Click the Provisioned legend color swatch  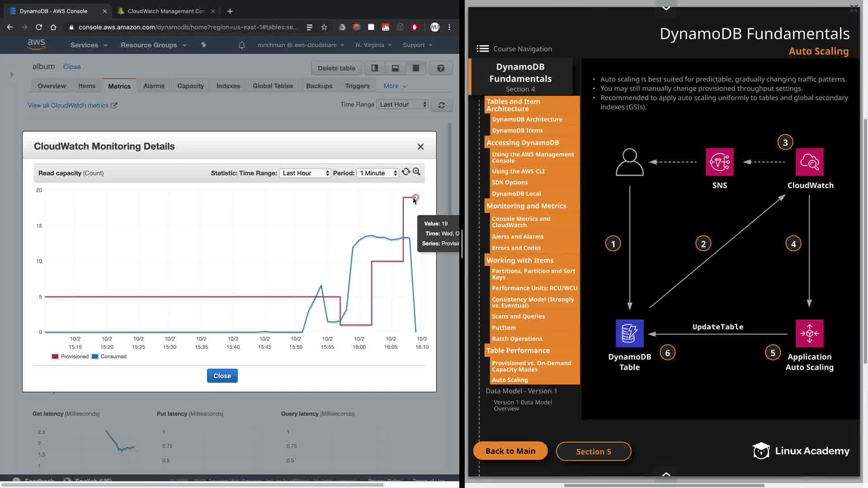[x=55, y=357]
